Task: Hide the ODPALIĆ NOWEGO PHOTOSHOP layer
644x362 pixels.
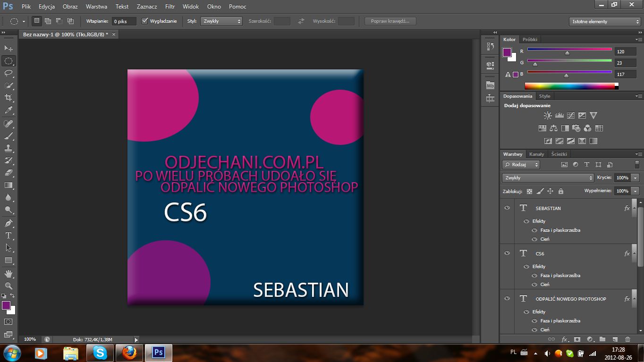Action: [507, 298]
